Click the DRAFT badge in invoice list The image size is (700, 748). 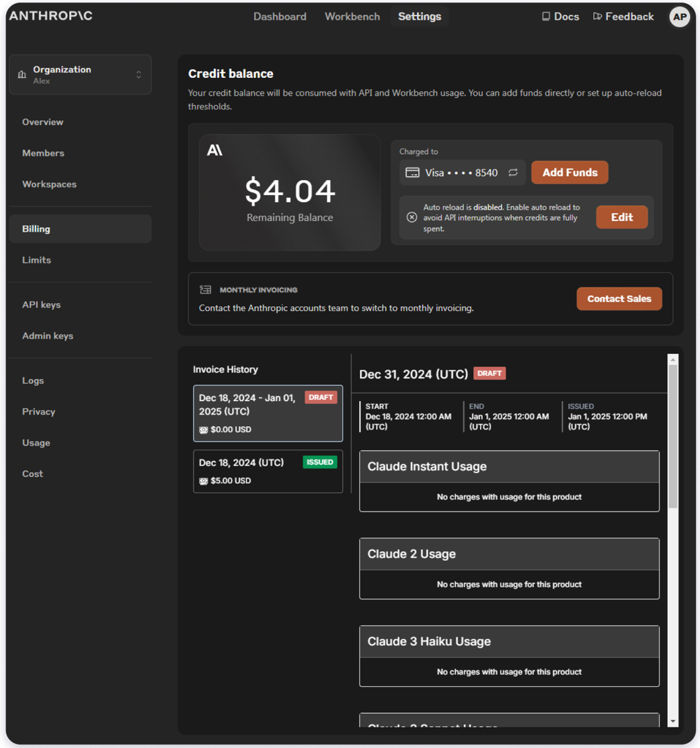tap(321, 397)
